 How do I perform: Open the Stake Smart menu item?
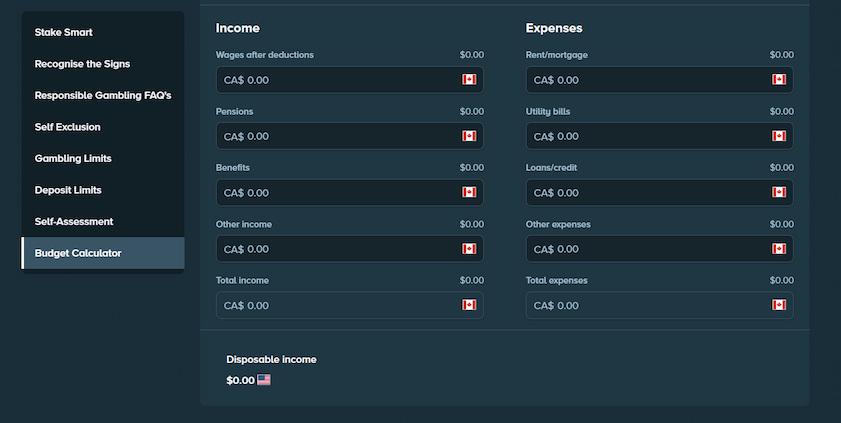pyautogui.click(x=63, y=32)
